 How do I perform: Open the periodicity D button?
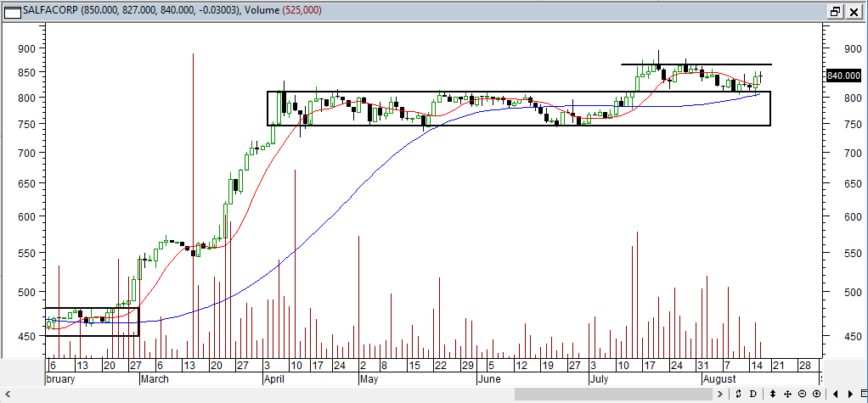(x=752, y=395)
